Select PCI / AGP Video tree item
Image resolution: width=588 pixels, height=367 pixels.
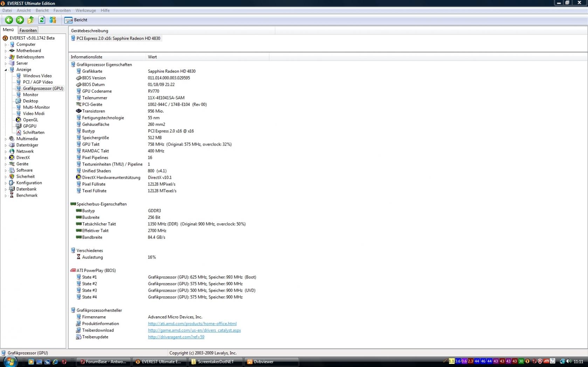38,82
